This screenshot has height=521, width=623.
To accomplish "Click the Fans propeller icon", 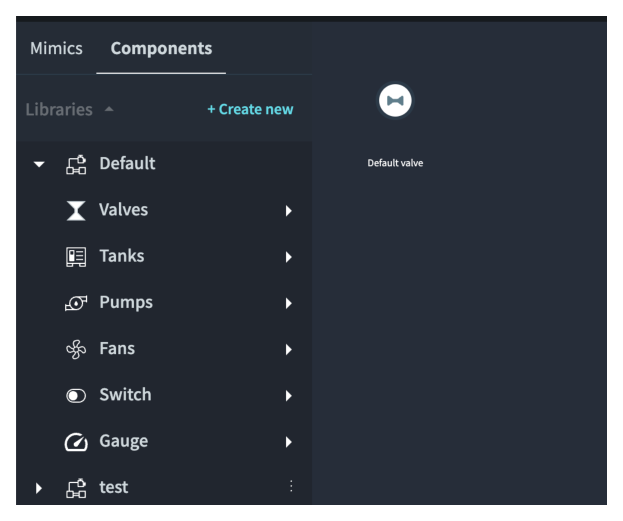I will (76, 349).
